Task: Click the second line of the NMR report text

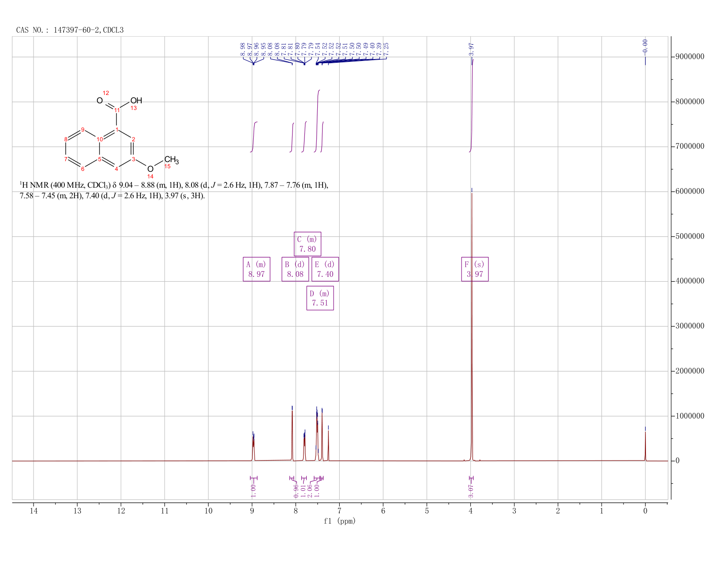Action: point(112,196)
